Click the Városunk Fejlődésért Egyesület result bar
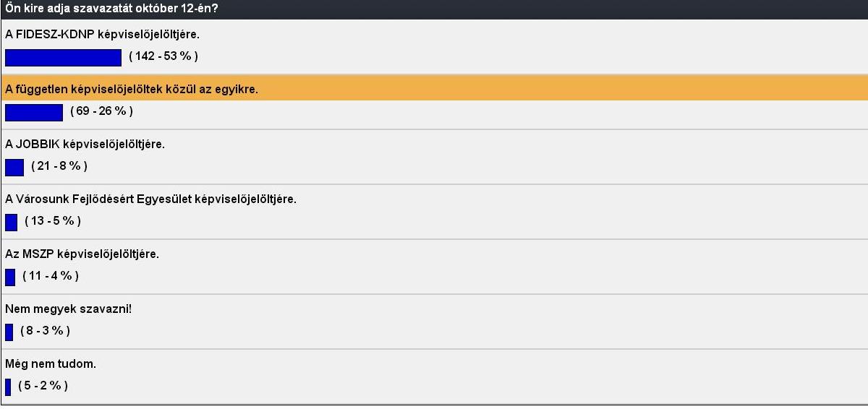 [11, 223]
